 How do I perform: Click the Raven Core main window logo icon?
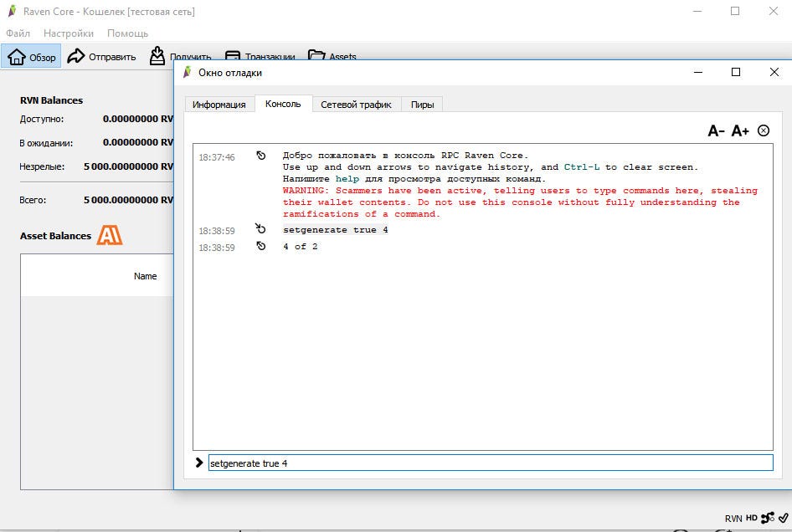(x=12, y=11)
